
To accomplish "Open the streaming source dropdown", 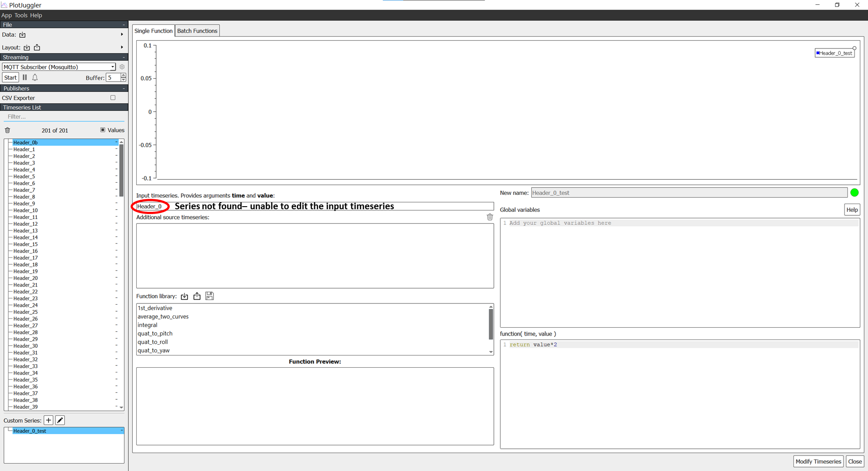I will click(112, 67).
